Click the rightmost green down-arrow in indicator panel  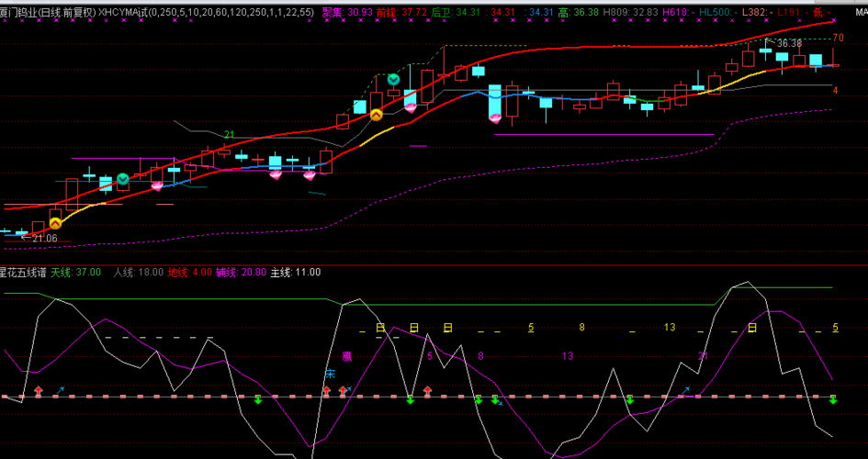833,399
